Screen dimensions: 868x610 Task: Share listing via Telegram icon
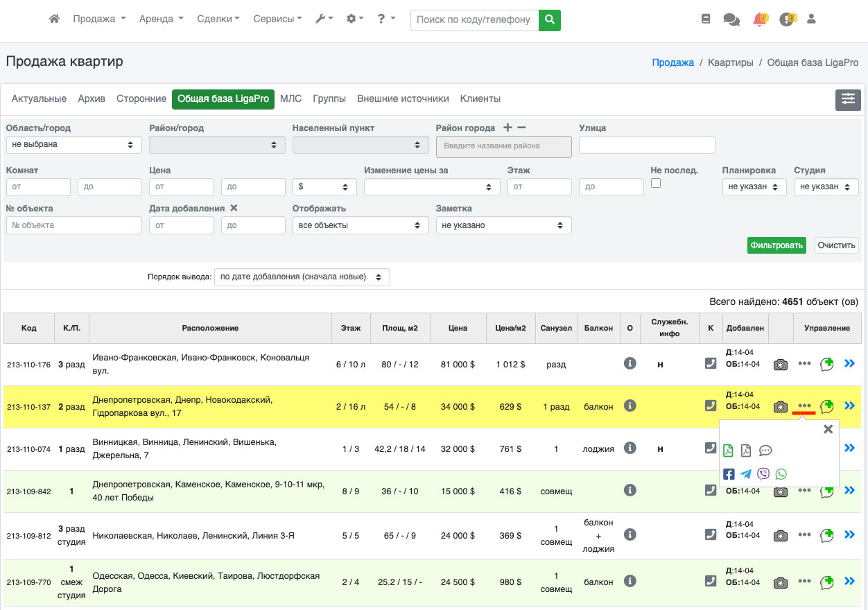[x=746, y=474]
